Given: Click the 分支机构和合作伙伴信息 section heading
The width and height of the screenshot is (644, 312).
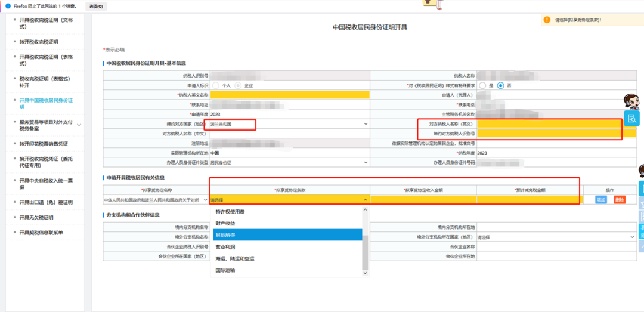Looking at the screenshot, I should (133, 215).
